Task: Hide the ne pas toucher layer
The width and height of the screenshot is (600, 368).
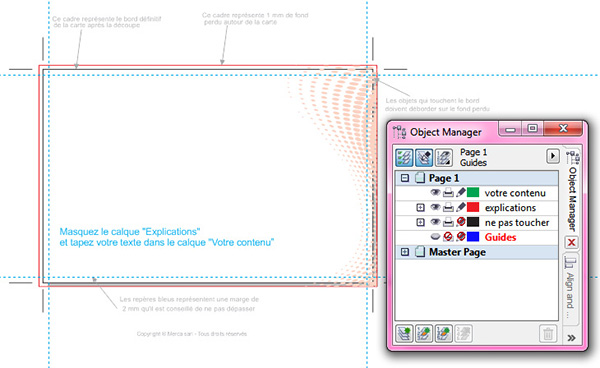Action: click(x=435, y=222)
